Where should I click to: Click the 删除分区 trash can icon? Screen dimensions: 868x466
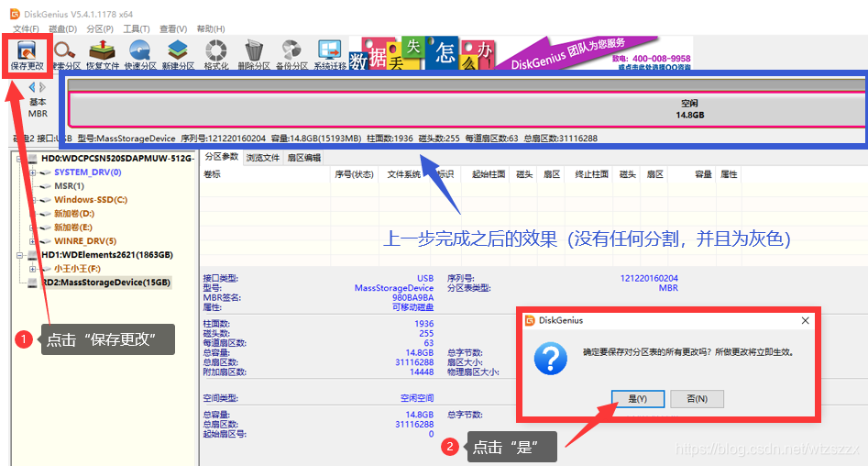click(254, 55)
